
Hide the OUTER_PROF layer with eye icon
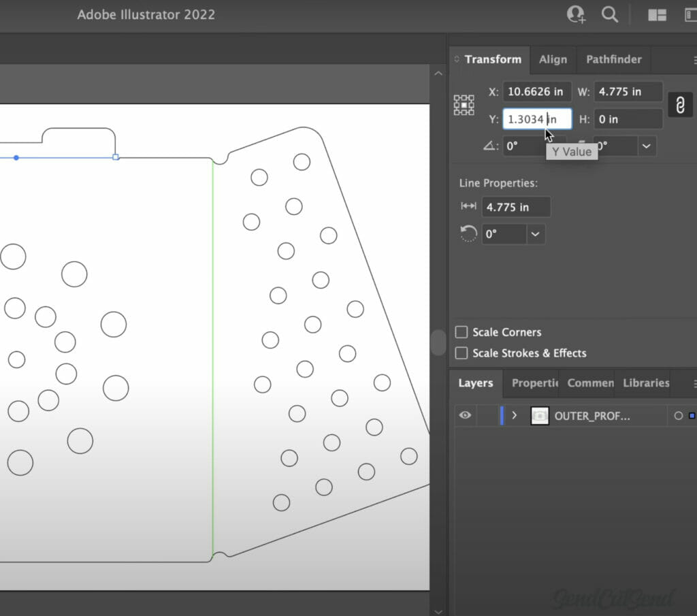(x=465, y=415)
